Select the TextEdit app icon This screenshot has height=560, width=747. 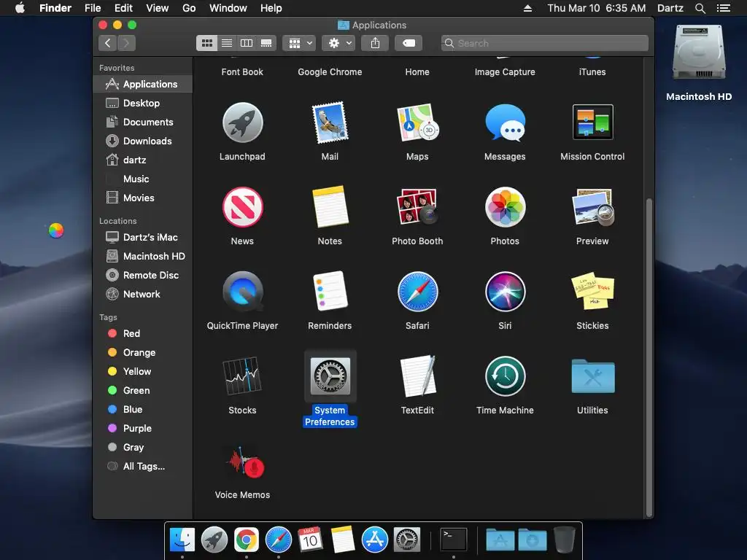pos(417,376)
